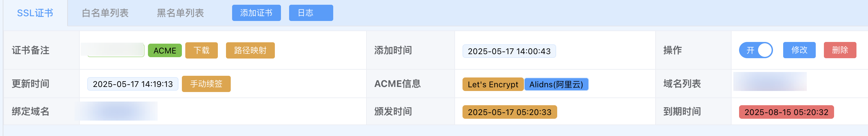Open the 白名单列表 tab
Image resolution: width=868 pixels, height=136 pixels.
[x=105, y=13]
